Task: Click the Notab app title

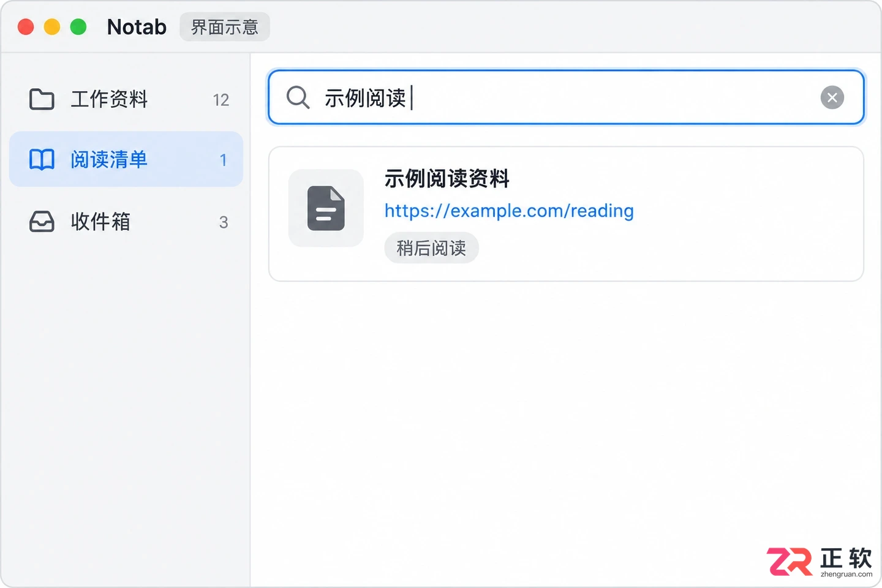Action: (137, 27)
